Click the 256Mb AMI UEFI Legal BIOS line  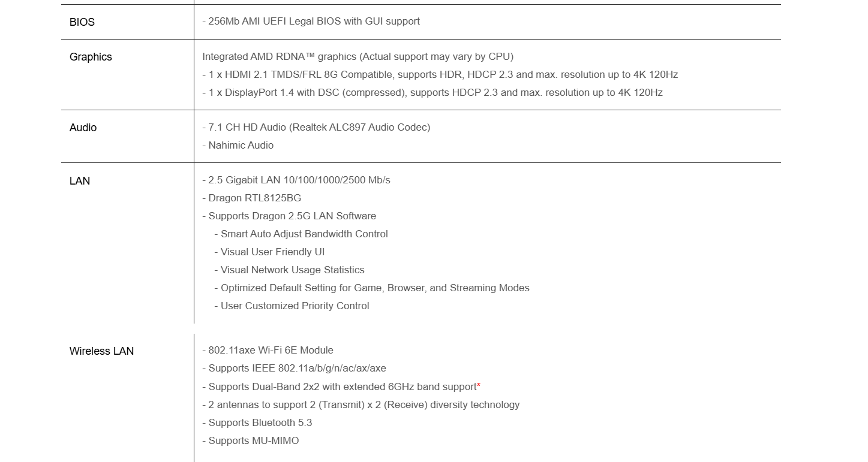click(x=311, y=22)
